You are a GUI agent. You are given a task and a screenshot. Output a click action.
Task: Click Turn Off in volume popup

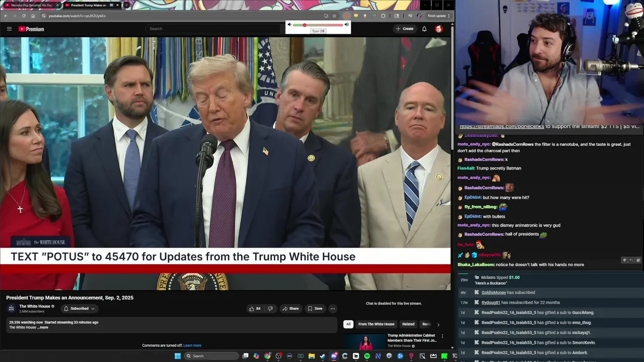[318, 31]
